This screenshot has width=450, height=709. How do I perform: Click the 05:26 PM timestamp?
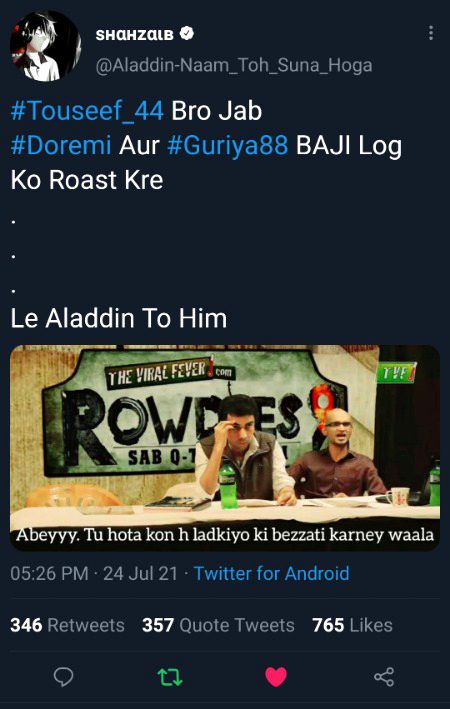click(49, 573)
